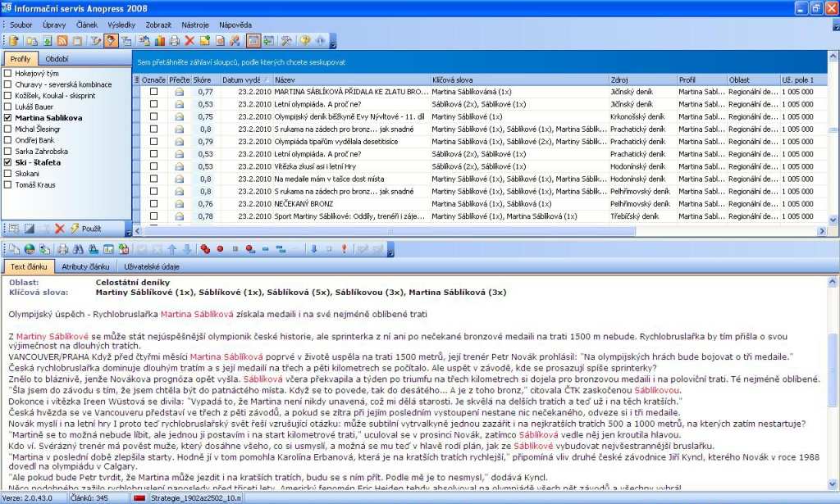Open article toolbar overflow dropdown
This screenshot has width=840, height=504.
(x=390, y=250)
